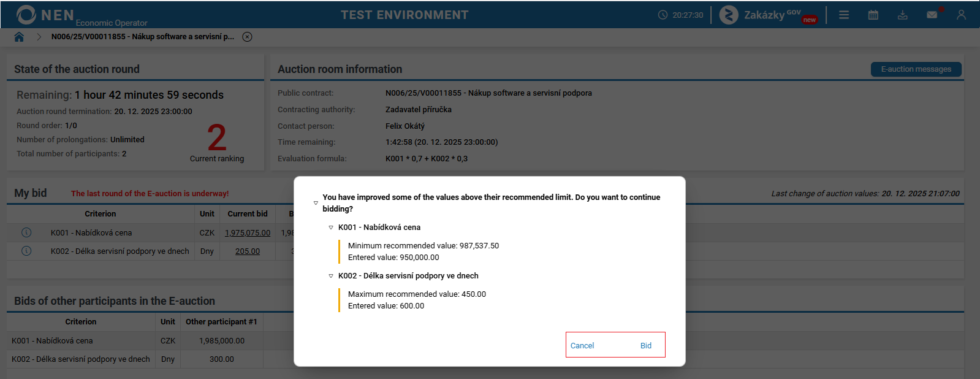Click info icon for K001 - Nabídková cena

pos(26,232)
